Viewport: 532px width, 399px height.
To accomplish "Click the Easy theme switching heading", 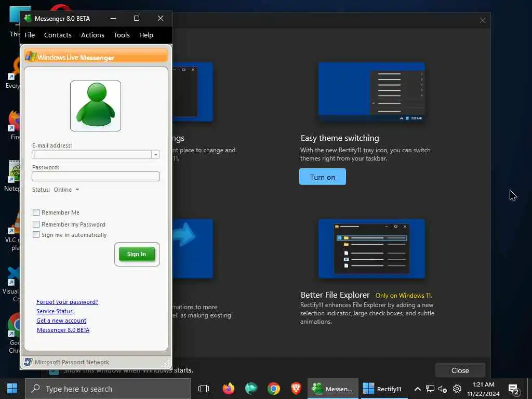I will click(x=340, y=138).
